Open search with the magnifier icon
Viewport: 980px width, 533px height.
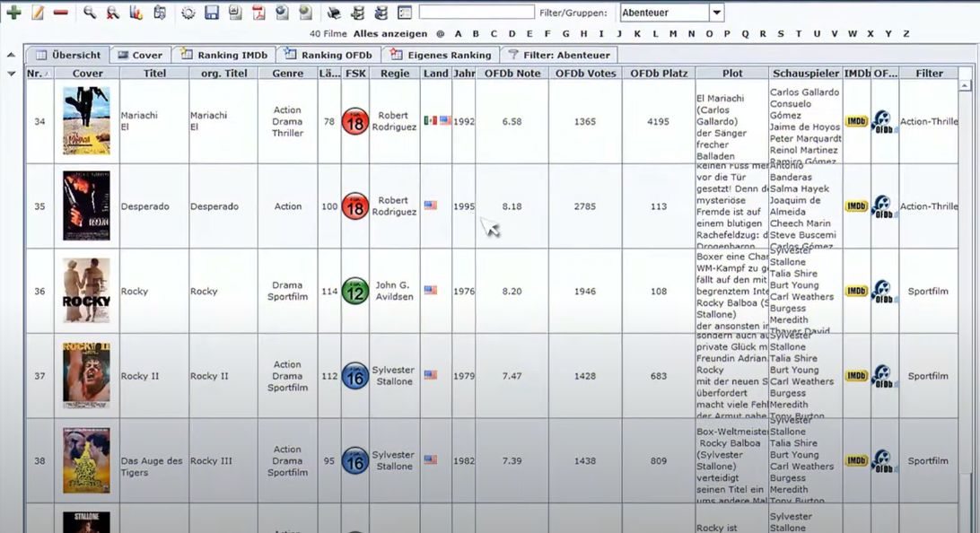click(x=90, y=12)
